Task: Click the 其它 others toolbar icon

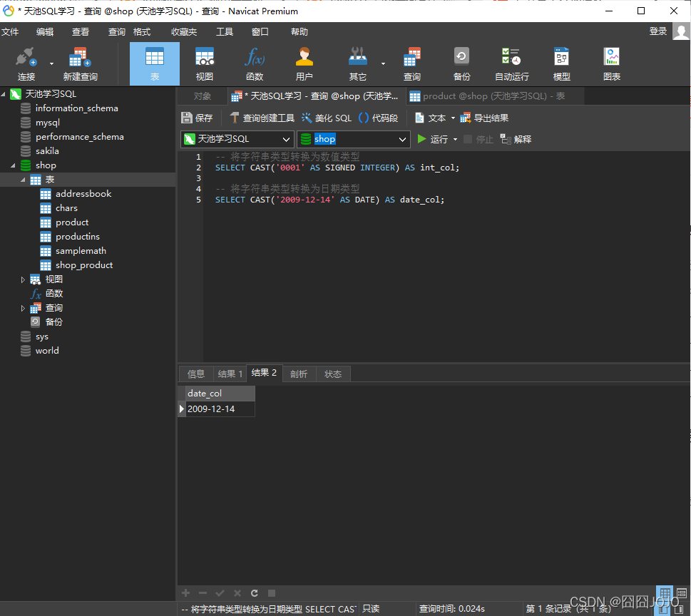Action: click(357, 64)
